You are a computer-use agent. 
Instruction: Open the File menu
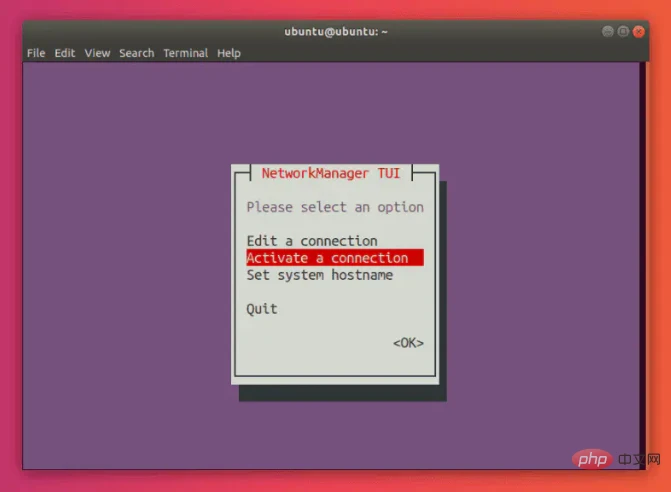[36, 53]
